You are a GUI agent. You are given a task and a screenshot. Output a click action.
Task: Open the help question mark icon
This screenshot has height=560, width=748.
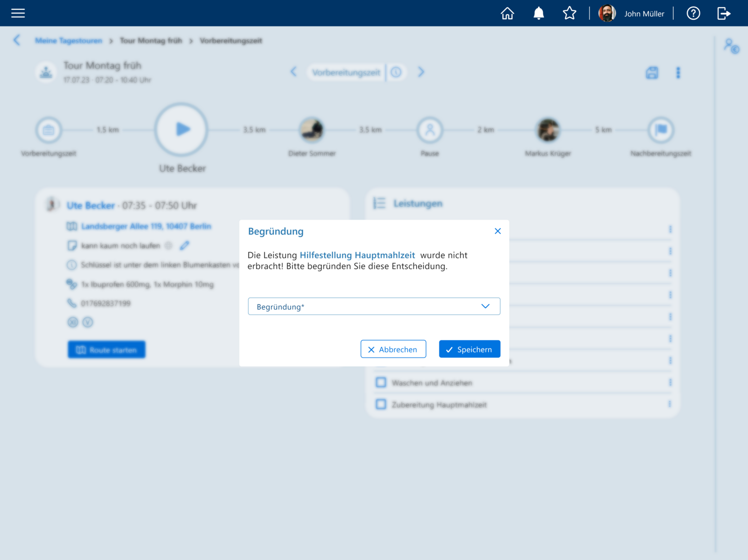tap(693, 13)
